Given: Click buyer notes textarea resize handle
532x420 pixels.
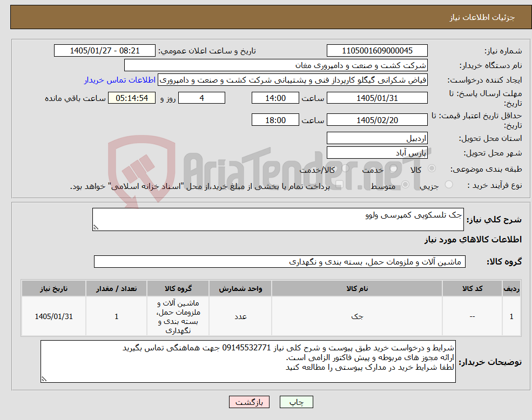Looking at the screenshot, I should click(x=44, y=380).
